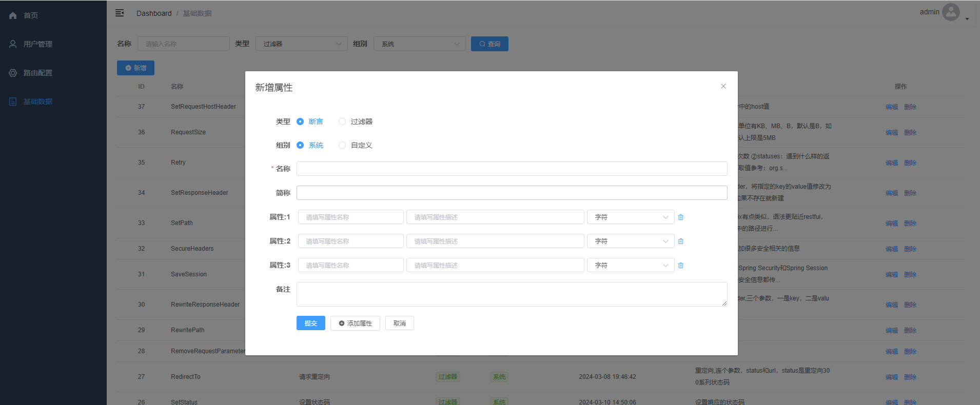Click the SetPath name cell

point(182,223)
